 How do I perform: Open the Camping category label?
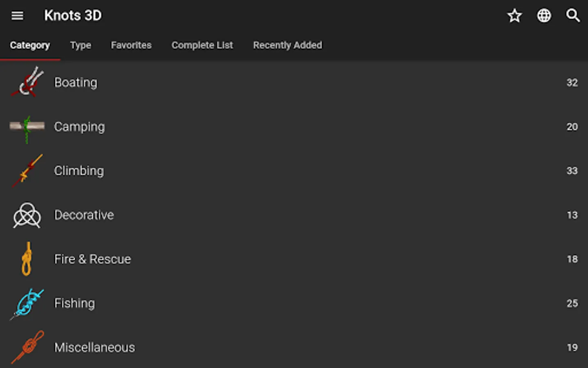(80, 127)
